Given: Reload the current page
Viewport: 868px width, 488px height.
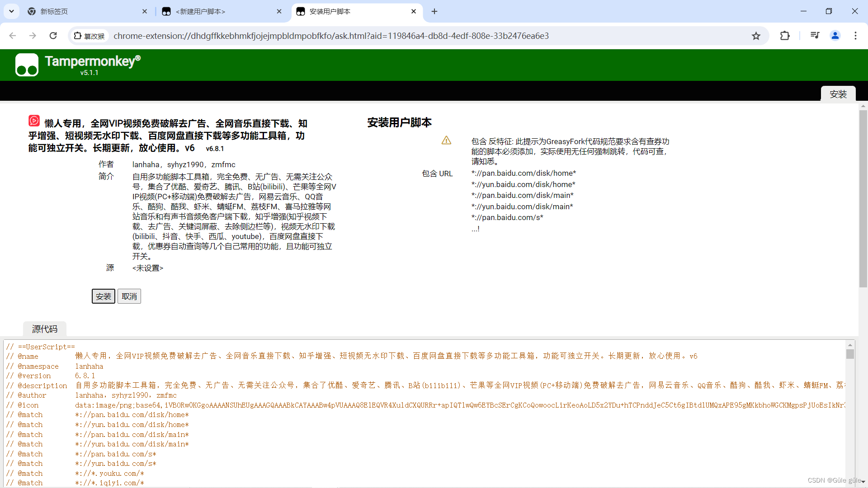Looking at the screenshot, I should (x=53, y=36).
